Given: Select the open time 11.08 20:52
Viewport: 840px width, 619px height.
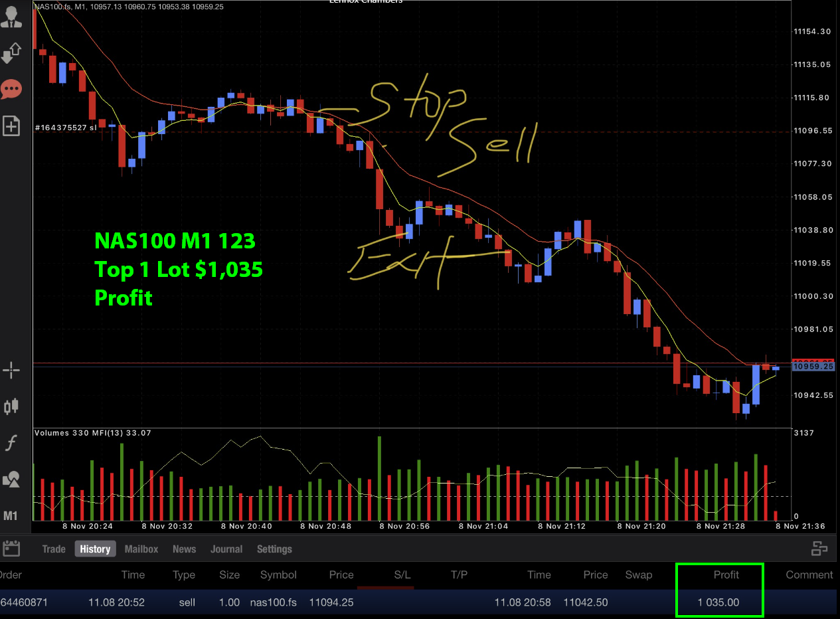Looking at the screenshot, I should click(116, 603).
